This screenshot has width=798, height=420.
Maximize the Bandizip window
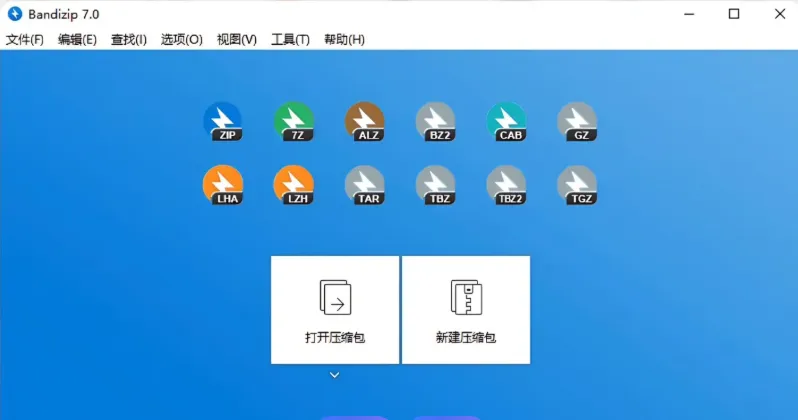(734, 14)
